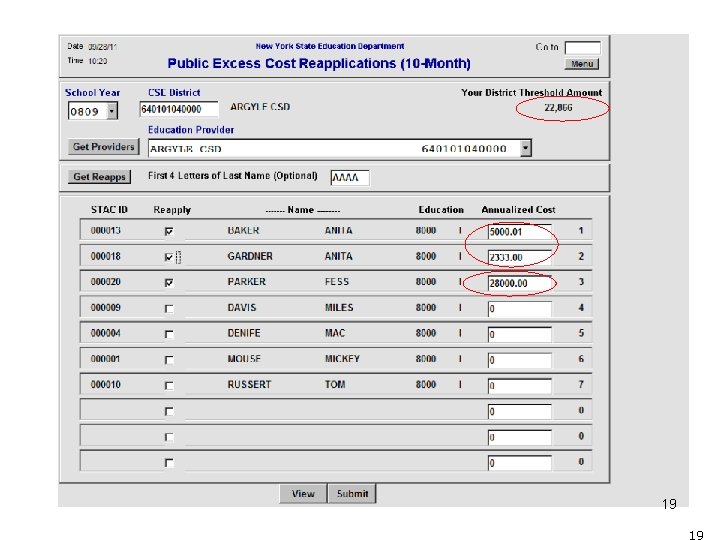Click the Submit button
Image resolution: width=720 pixels, height=540 pixels.
tap(352, 494)
